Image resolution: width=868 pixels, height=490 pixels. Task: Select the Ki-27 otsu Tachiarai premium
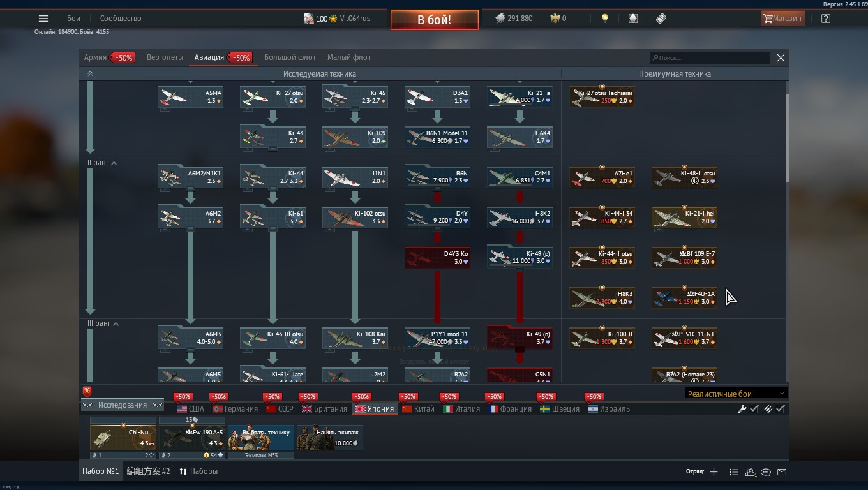(602, 97)
